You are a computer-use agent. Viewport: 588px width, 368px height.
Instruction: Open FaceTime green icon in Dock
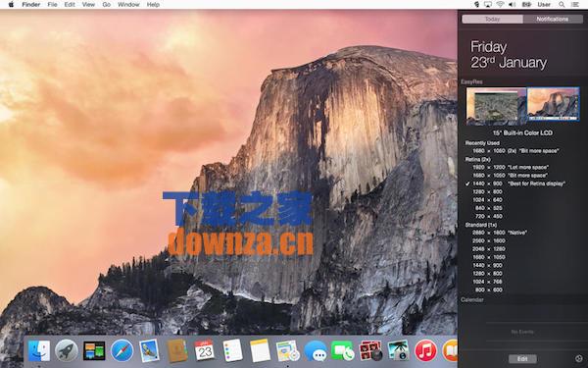click(x=343, y=350)
